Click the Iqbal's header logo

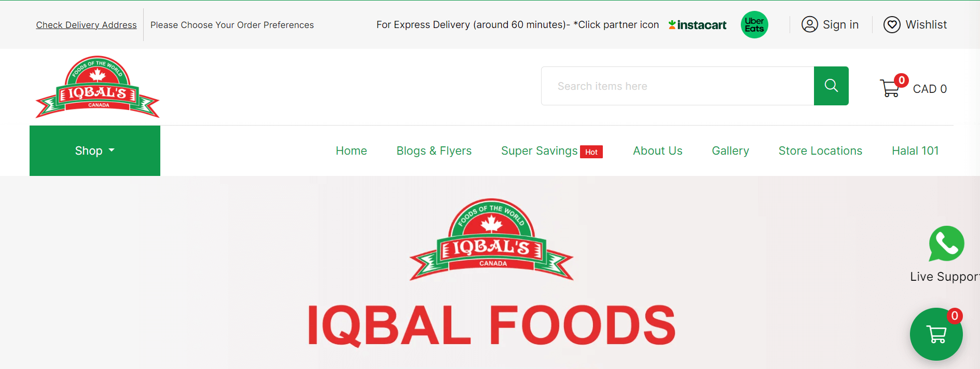pos(98,87)
